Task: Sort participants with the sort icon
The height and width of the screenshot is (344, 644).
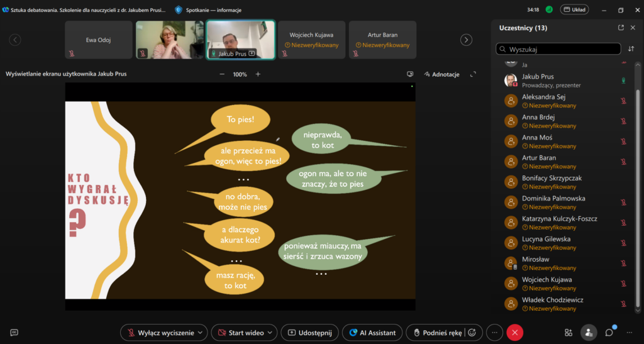Action: click(631, 48)
